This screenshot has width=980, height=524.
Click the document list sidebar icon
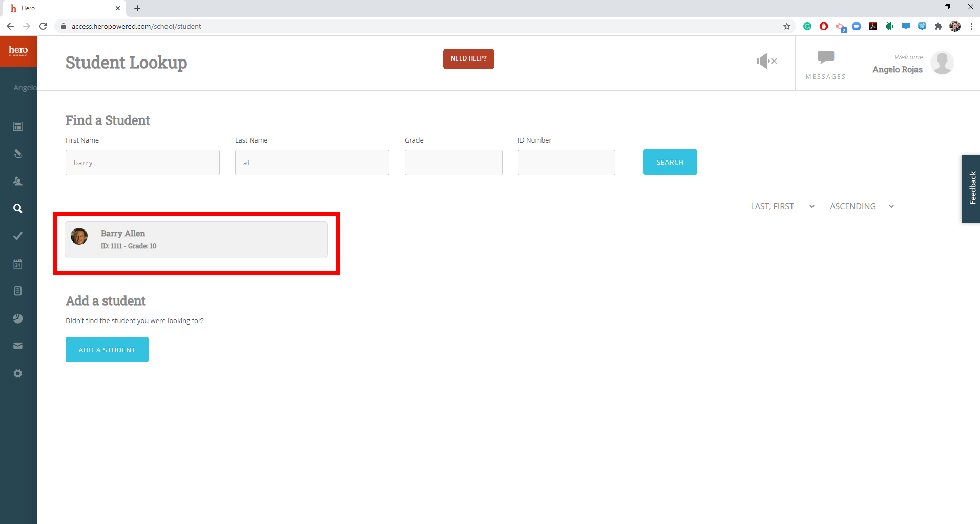(18, 291)
